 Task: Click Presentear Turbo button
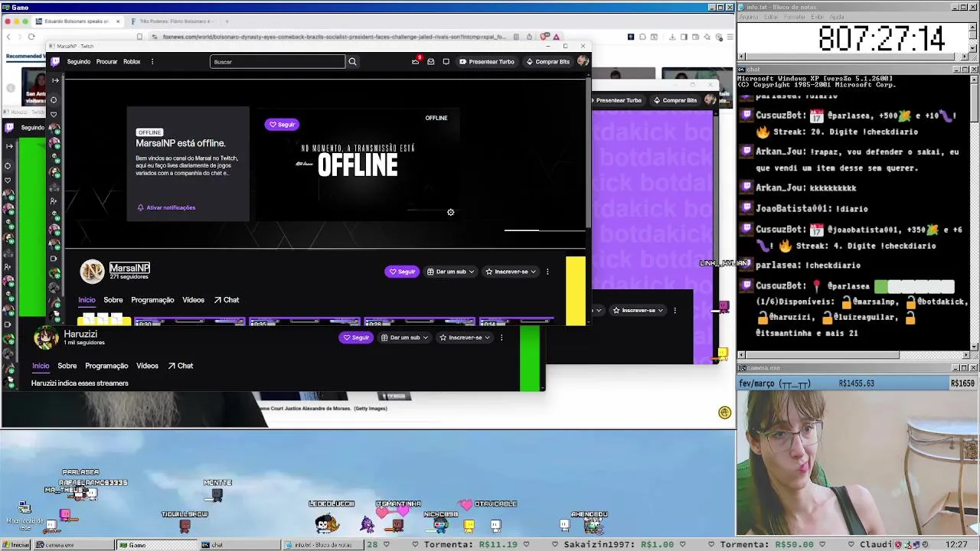tap(486, 61)
